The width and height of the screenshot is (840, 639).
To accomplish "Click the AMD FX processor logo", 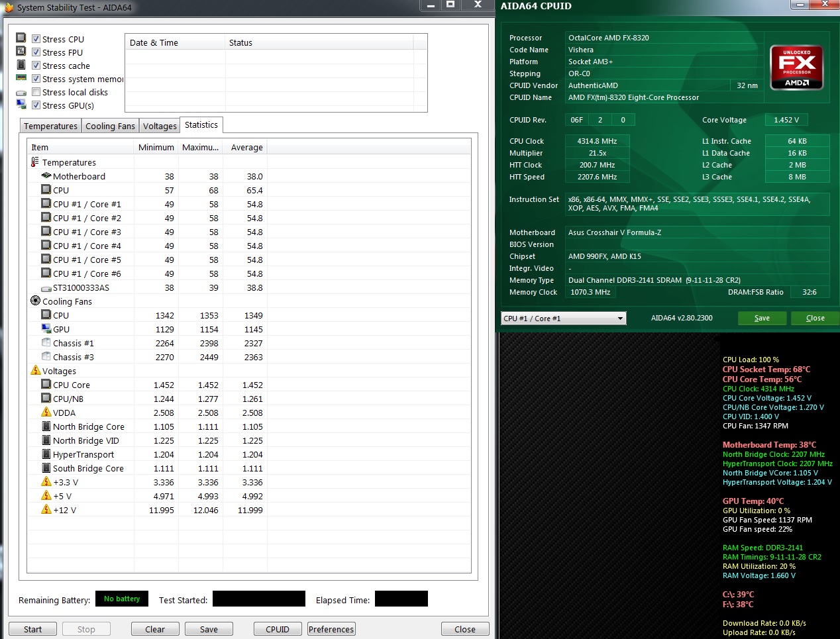I will 797,68.
